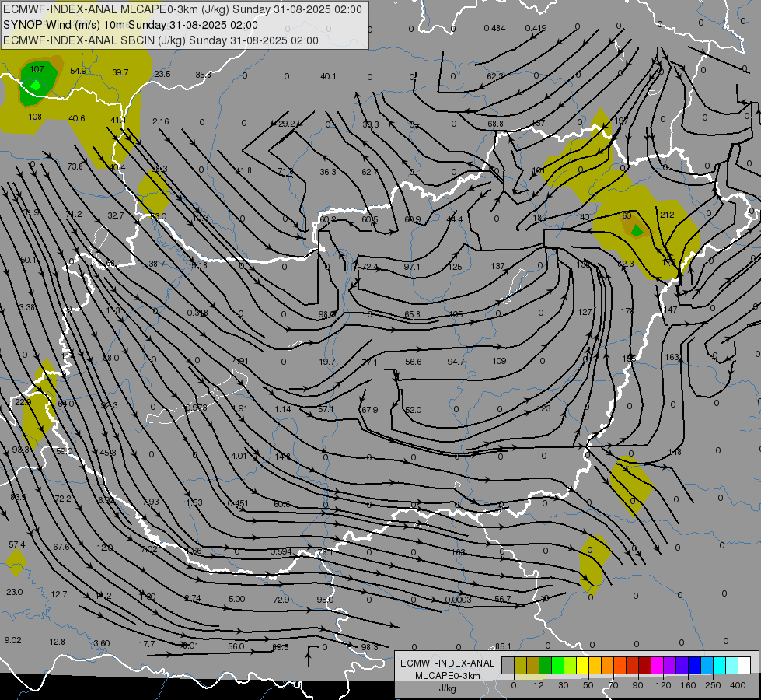Click the map value 212

pyautogui.click(x=667, y=215)
